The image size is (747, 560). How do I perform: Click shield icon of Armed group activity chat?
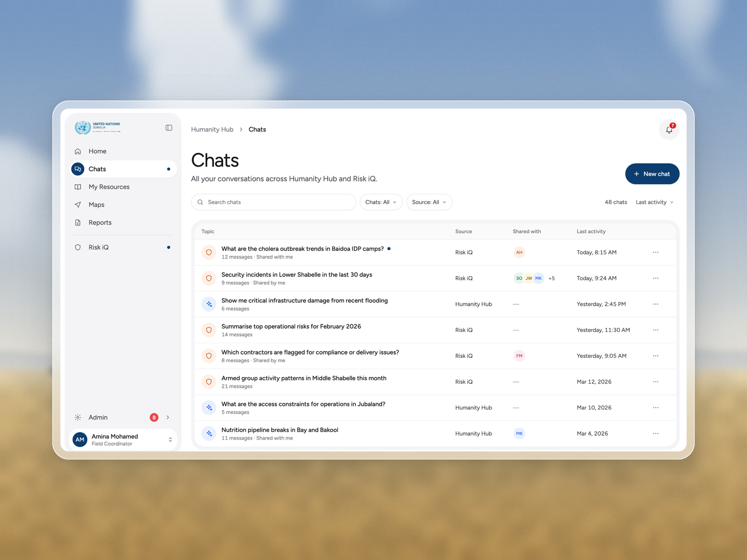(x=209, y=382)
